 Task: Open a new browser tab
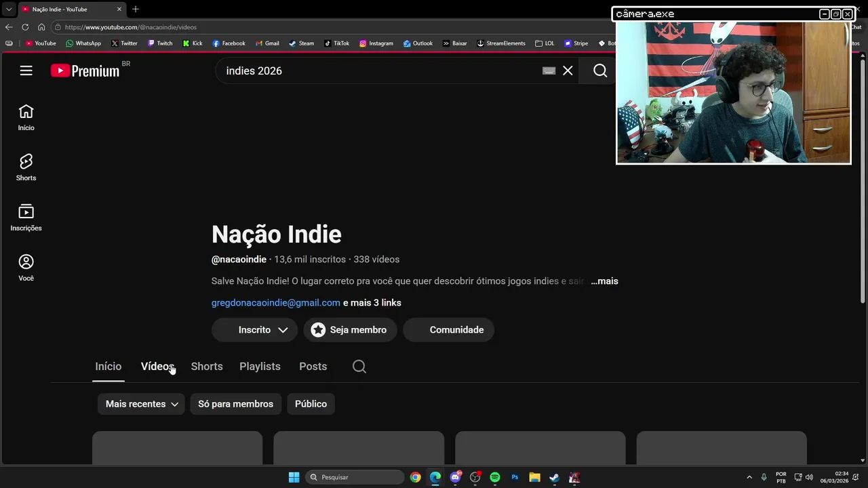(136, 9)
